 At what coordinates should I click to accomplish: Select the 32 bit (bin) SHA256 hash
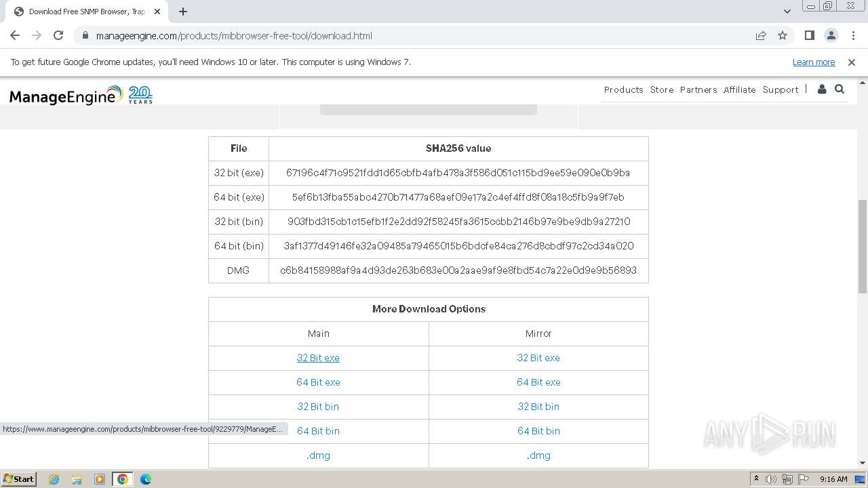(458, 222)
